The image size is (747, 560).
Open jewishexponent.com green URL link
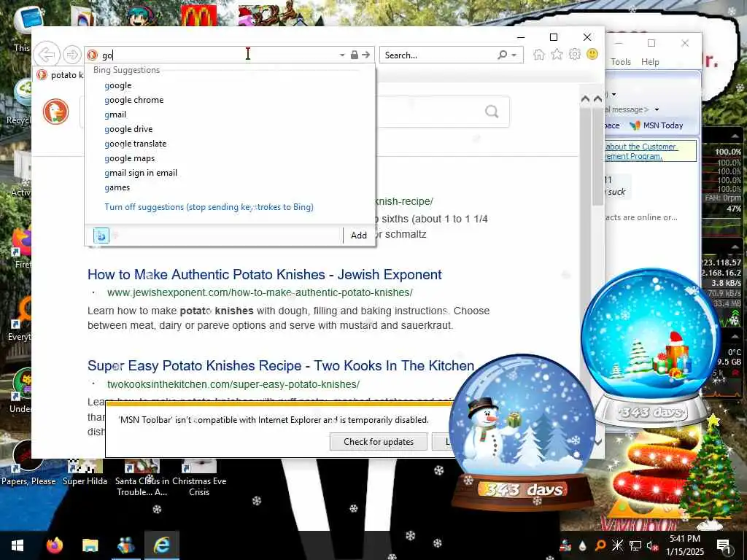(260, 292)
